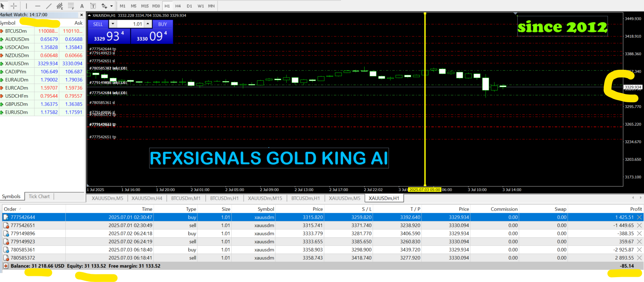This screenshot has height=282, width=644.
Task: Close order 777542644 with its X icon
Action: (640, 217)
